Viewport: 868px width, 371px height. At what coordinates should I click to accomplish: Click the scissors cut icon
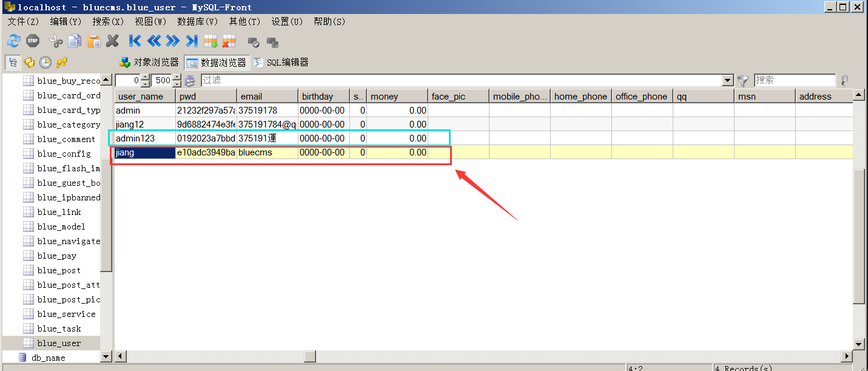click(56, 41)
